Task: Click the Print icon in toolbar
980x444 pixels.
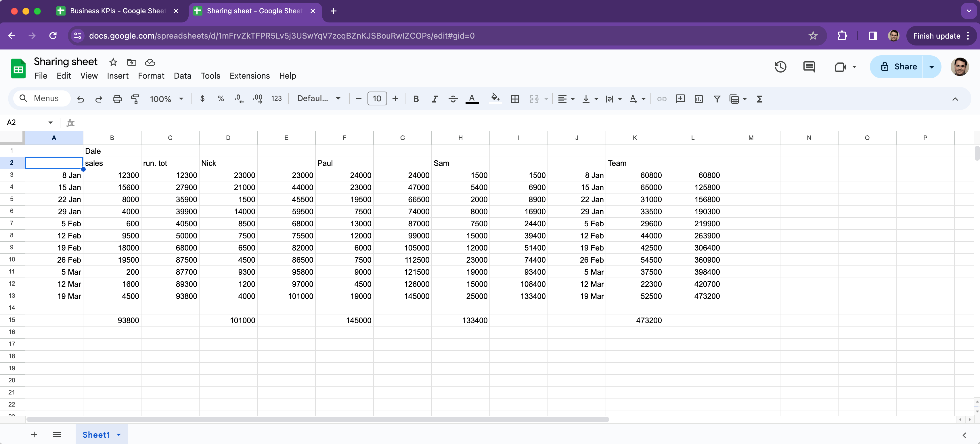Action: [x=117, y=99]
